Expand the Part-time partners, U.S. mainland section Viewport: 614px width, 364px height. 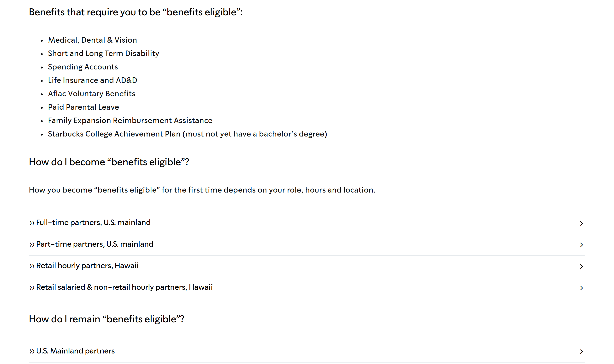click(307, 245)
